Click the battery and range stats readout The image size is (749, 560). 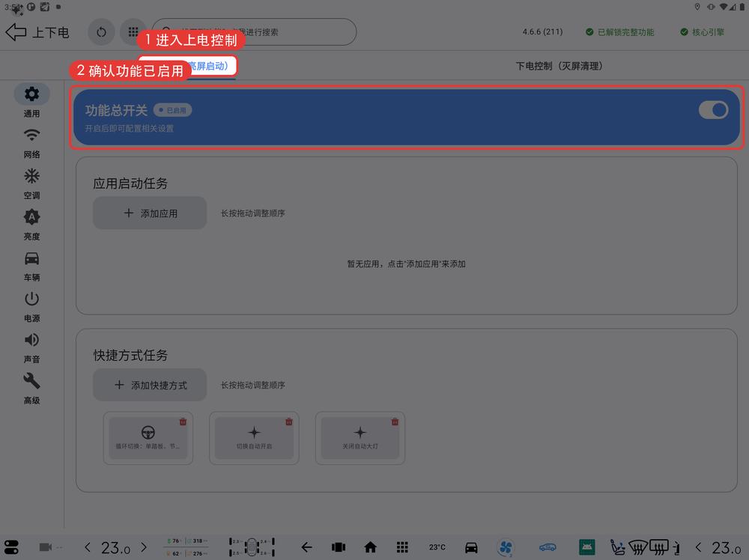click(x=187, y=547)
